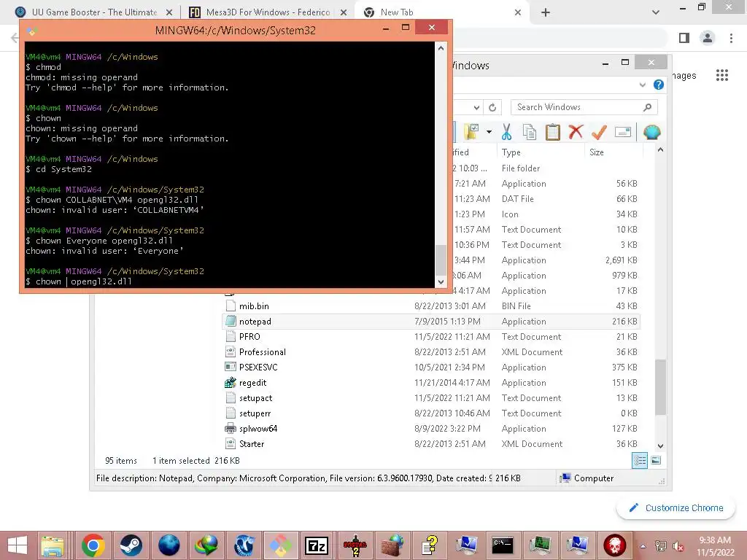Click the orange checkmark Properties icon
This screenshot has height=560, width=747.
tap(600, 132)
